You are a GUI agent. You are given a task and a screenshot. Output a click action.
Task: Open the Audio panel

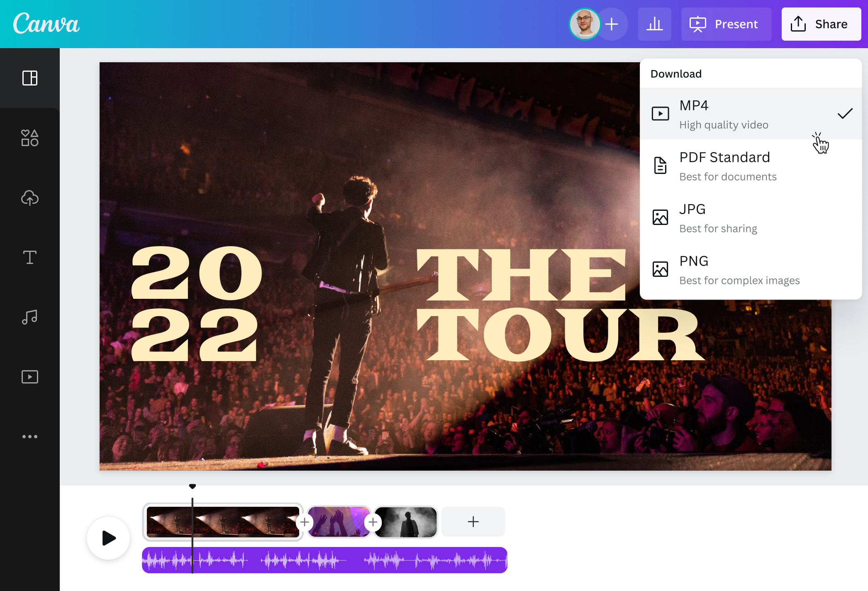pos(29,317)
